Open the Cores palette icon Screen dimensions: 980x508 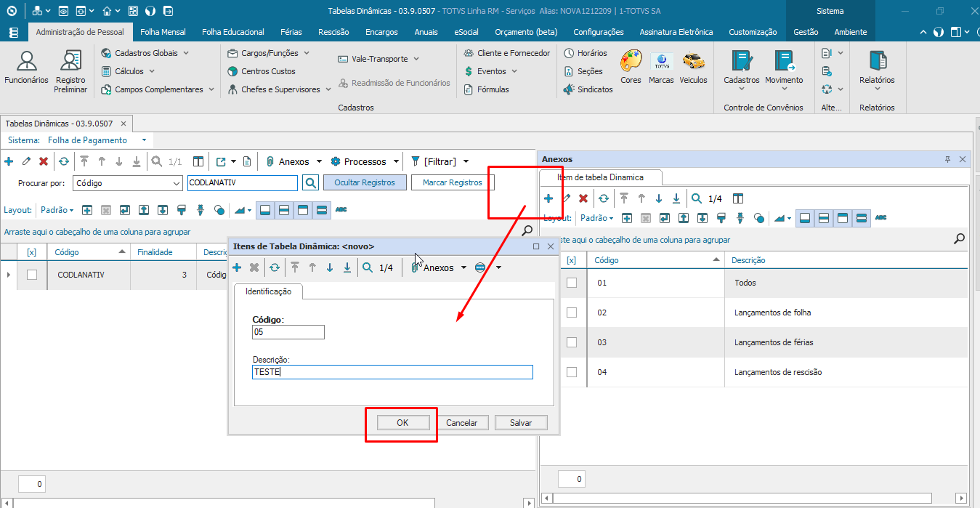(x=631, y=67)
